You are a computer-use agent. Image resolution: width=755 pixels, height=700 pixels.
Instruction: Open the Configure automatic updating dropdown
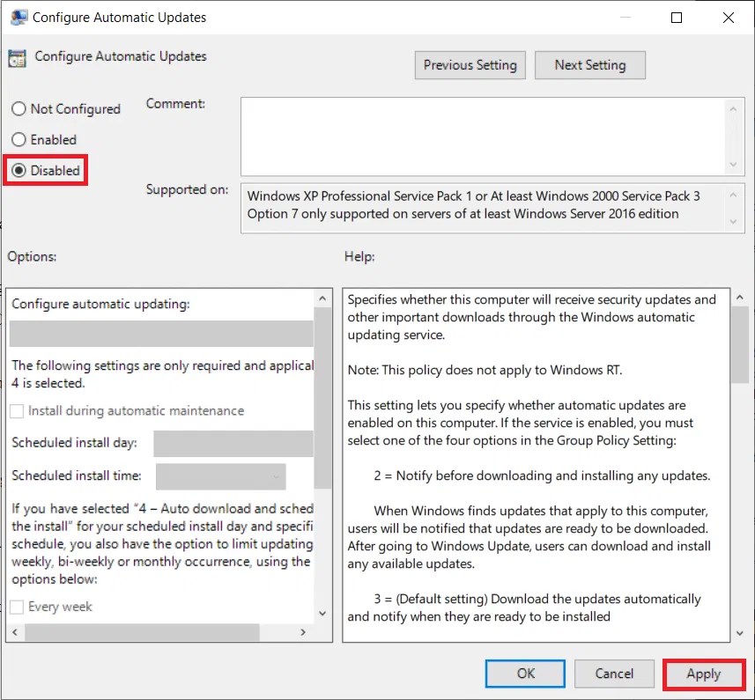click(163, 333)
